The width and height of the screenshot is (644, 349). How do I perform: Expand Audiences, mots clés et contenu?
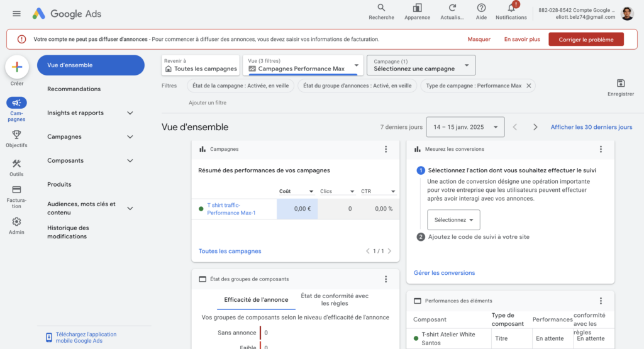coord(130,209)
